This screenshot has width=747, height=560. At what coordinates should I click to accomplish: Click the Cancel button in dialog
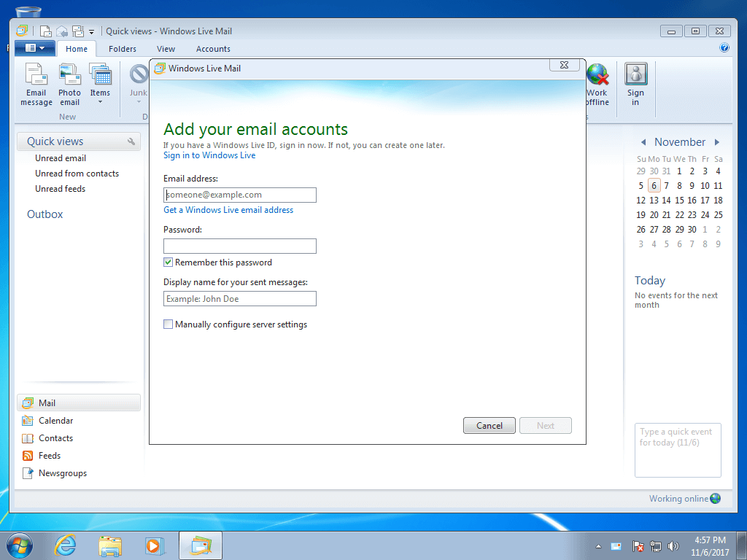click(x=489, y=426)
